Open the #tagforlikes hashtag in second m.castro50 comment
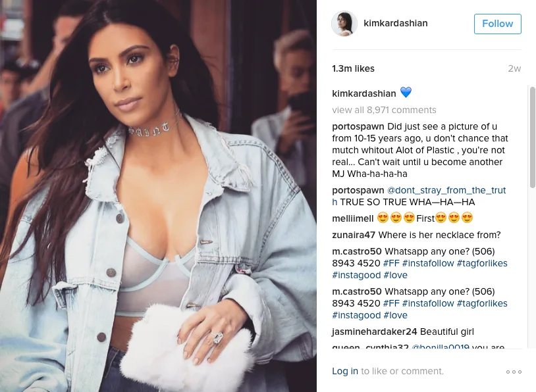This screenshot has width=536, height=392. 481,303
